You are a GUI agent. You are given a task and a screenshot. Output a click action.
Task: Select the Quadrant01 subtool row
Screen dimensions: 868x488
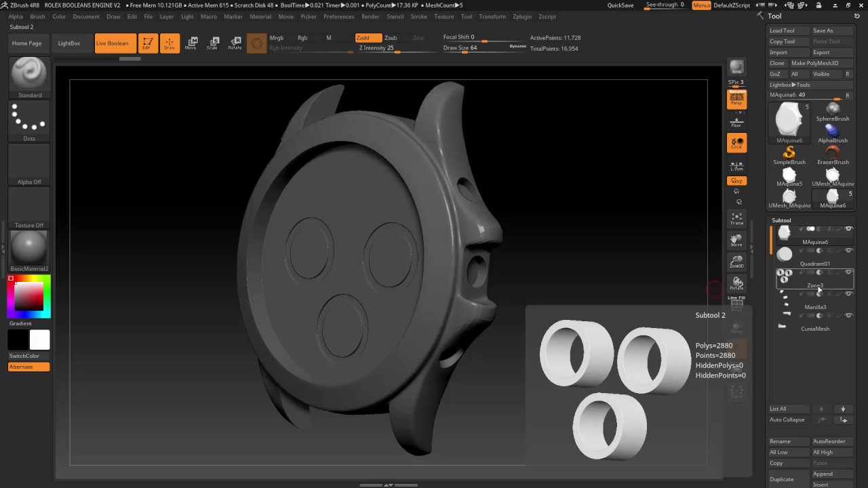tap(814, 257)
